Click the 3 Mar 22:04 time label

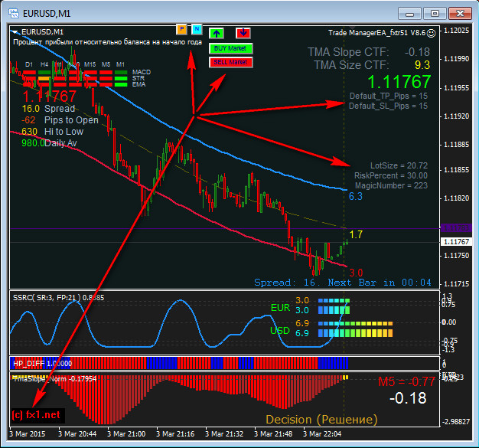(x=322, y=434)
